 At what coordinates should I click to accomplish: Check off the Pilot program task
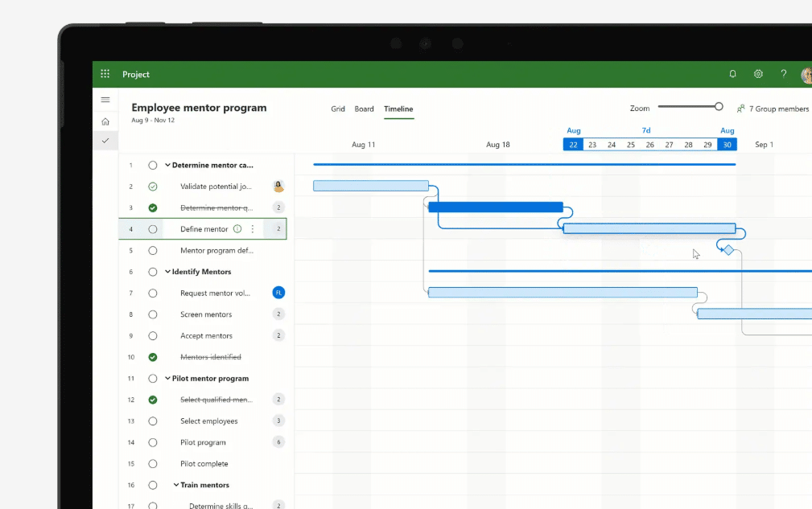click(153, 441)
